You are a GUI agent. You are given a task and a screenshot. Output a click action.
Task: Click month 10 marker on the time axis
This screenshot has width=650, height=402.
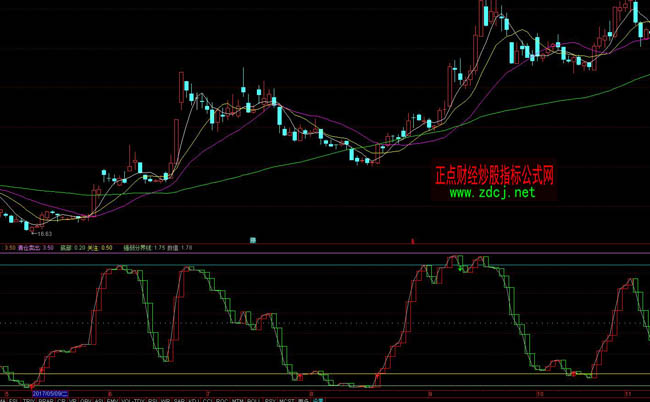(x=540, y=393)
